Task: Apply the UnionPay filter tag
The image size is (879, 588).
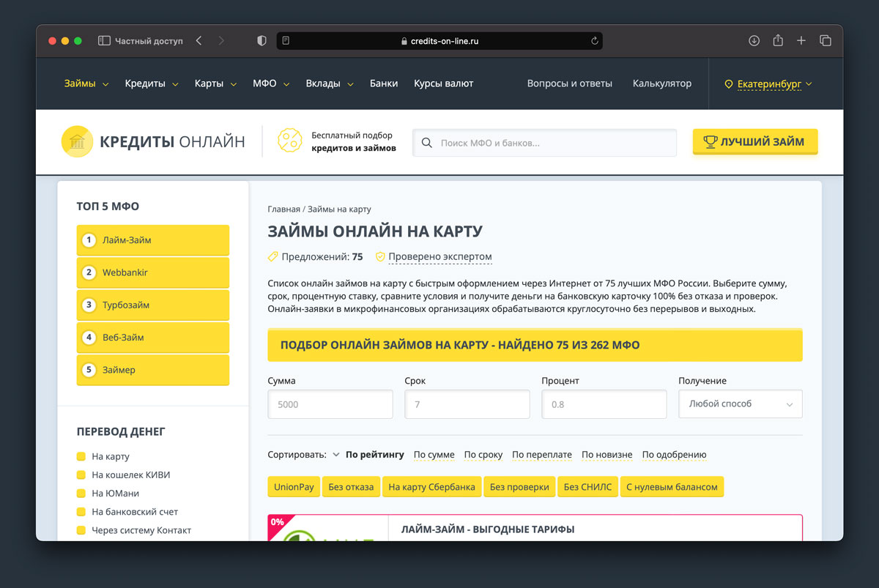Action: click(x=294, y=487)
